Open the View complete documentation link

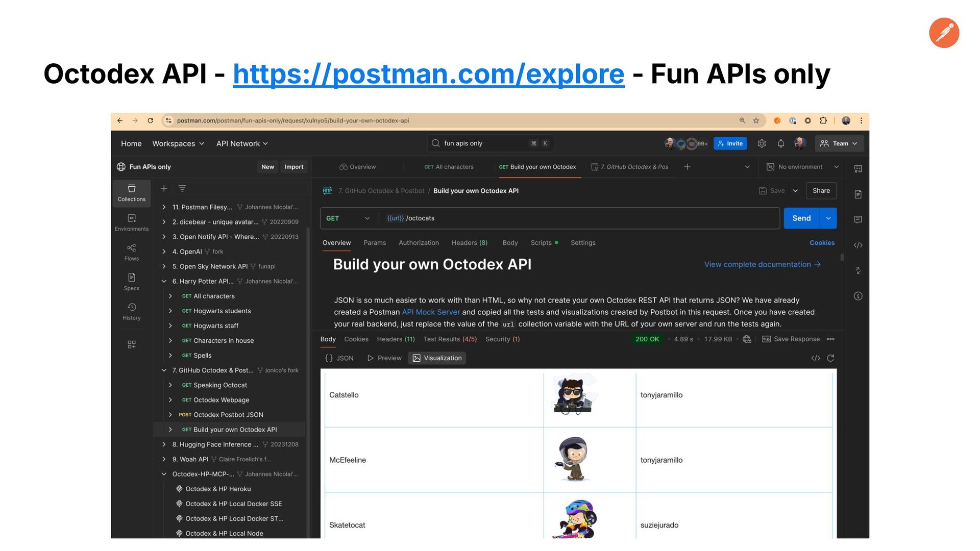click(763, 264)
